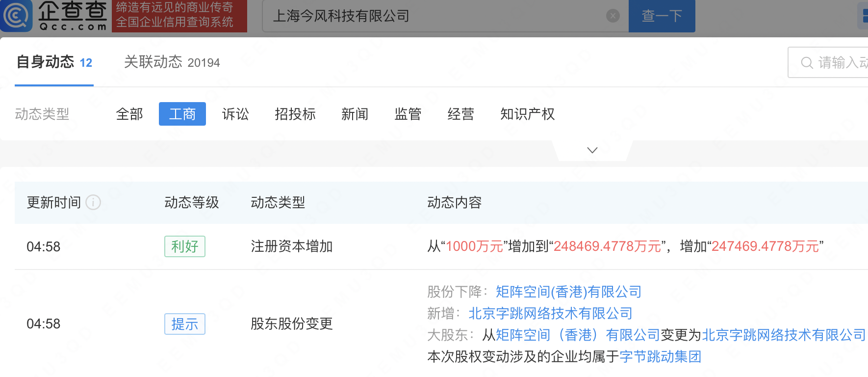Open 矩阵空间（香港）有限公司 link in 大股东 line
The height and width of the screenshot is (377, 868).
[578, 335]
